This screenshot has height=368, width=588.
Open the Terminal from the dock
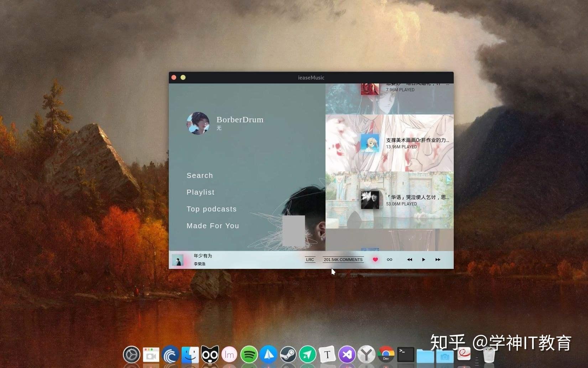click(405, 354)
